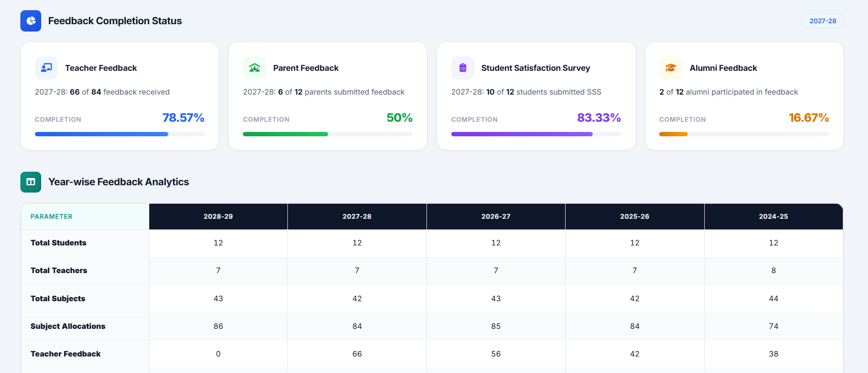Click Teacher Feedback value 38 for 2024-25
The image size is (868, 373).
point(773,354)
